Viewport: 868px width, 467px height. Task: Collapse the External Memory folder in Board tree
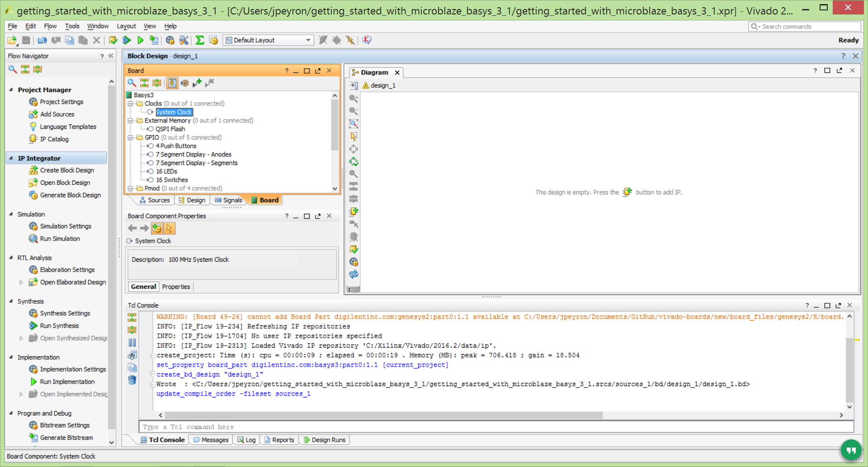click(x=130, y=121)
